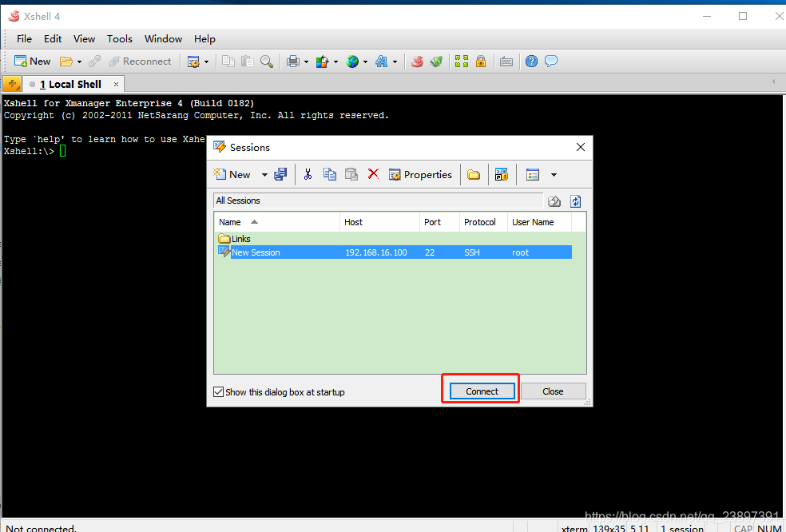The width and height of the screenshot is (786, 532).
Task: Click the red Xshell swirl icon
Action: [x=417, y=62]
